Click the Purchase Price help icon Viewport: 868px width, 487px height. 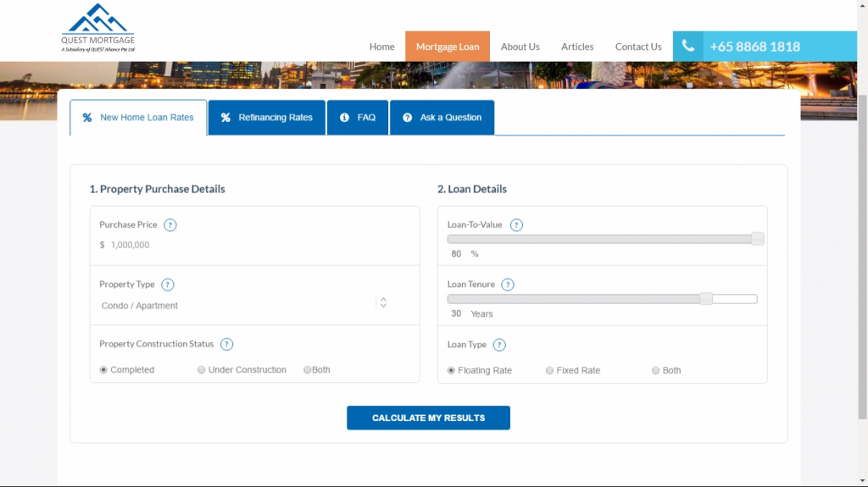(x=170, y=225)
